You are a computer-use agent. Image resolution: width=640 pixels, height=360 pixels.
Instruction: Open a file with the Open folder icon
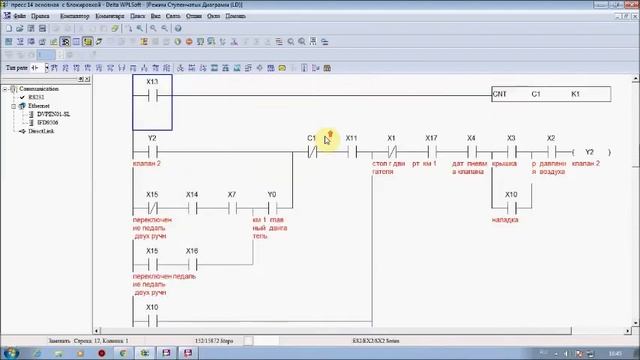coord(20,29)
